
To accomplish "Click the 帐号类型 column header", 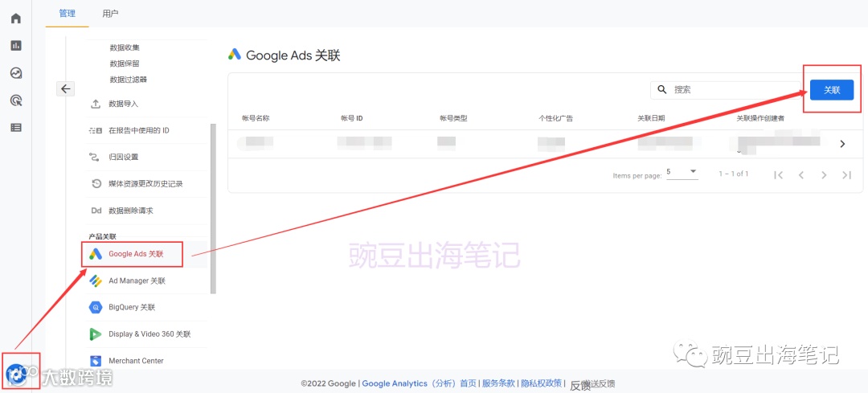I will pyautogui.click(x=453, y=118).
